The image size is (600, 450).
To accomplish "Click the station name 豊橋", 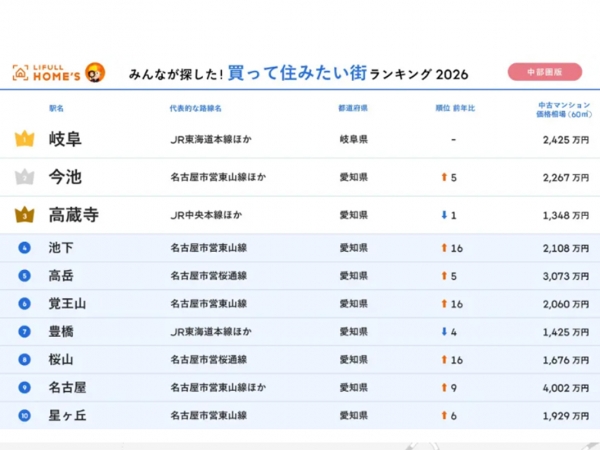I will pyautogui.click(x=61, y=332).
